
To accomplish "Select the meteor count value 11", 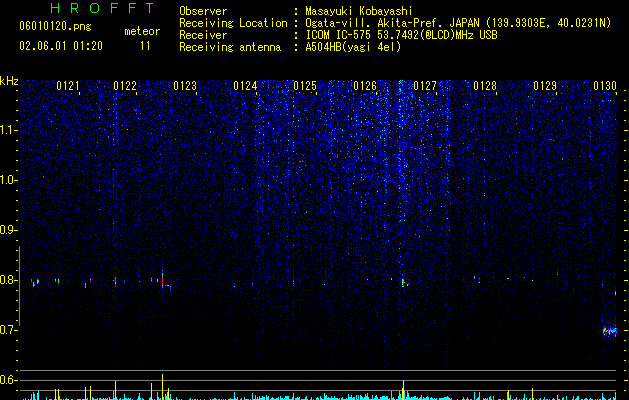I will tap(145, 46).
